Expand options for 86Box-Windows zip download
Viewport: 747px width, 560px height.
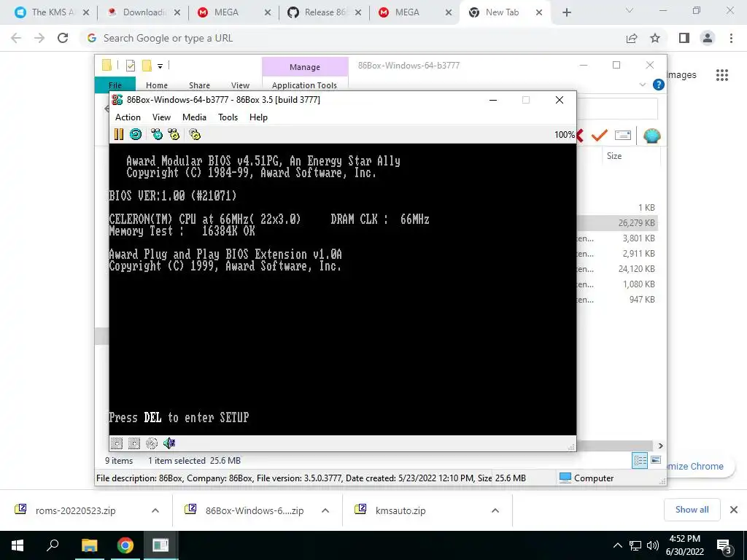pyautogui.click(x=325, y=510)
